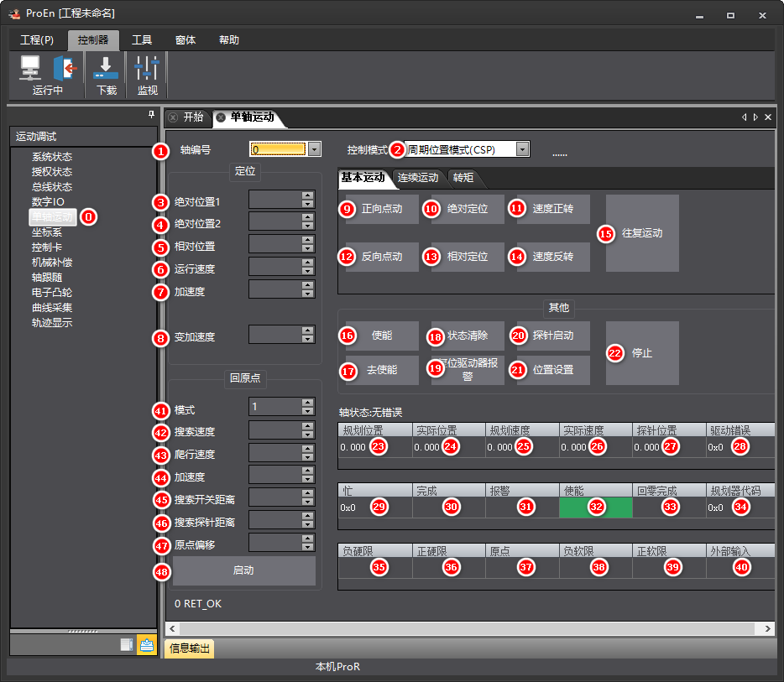This screenshot has width=784, height=682.
Task: Decrease 变加速度 using its down arrow
Action: (x=308, y=339)
